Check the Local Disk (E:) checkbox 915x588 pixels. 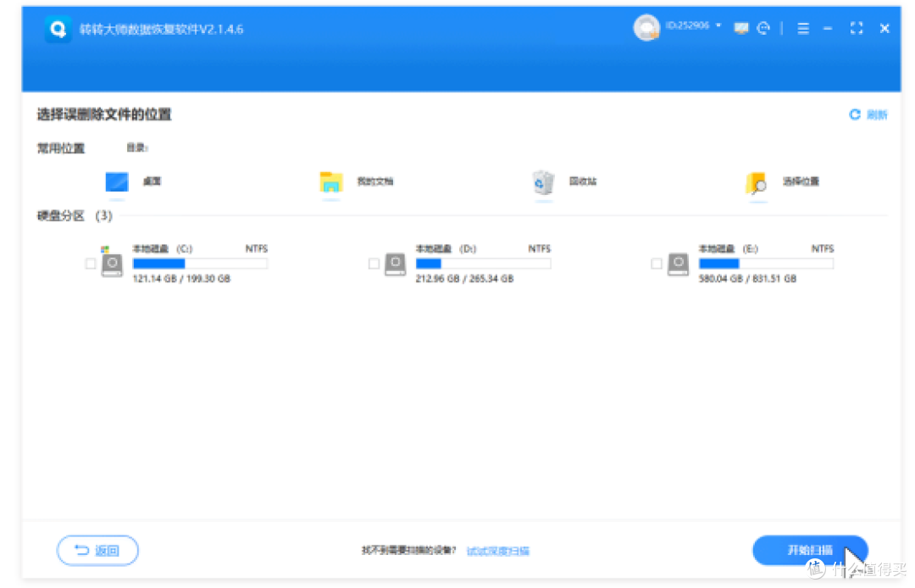pyautogui.click(x=657, y=263)
